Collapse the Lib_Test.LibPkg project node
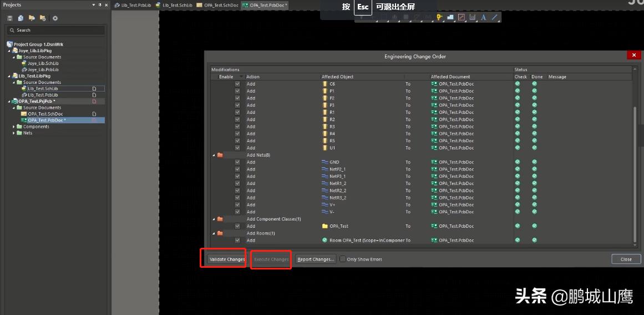Screen dimensions: 644x315 9,76
